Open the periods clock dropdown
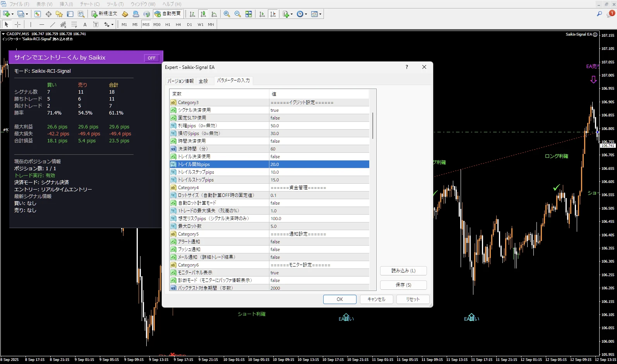The image size is (617, 364). [x=302, y=14]
